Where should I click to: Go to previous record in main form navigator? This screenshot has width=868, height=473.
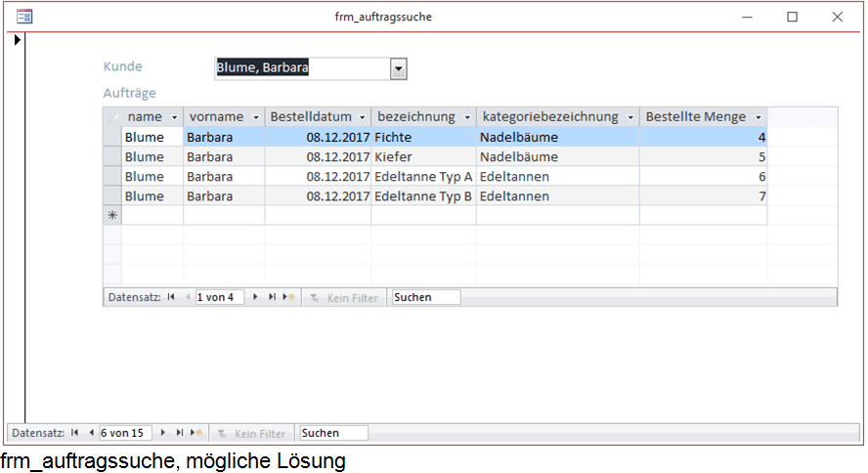[x=91, y=433]
